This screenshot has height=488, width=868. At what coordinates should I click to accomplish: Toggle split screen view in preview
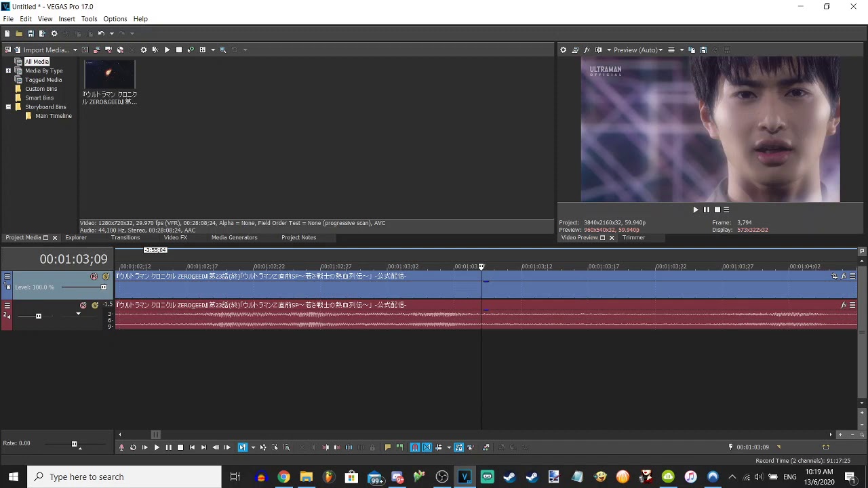[598, 49]
